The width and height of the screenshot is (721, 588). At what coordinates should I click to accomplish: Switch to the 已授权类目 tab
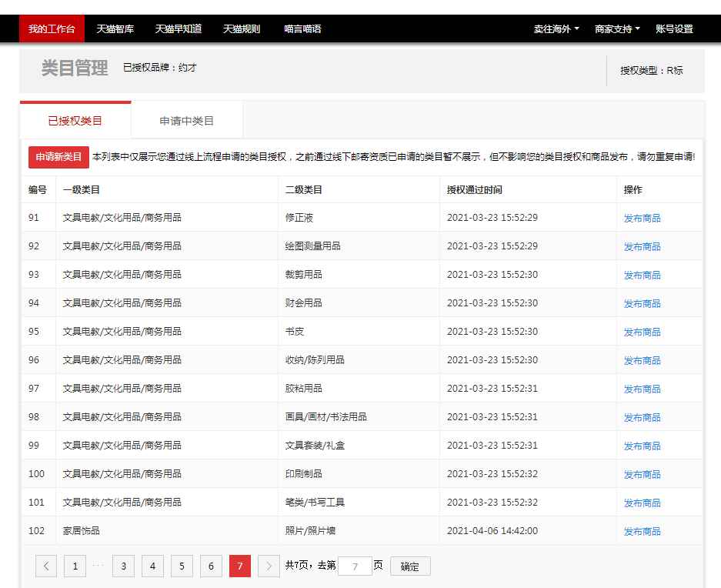(75, 121)
